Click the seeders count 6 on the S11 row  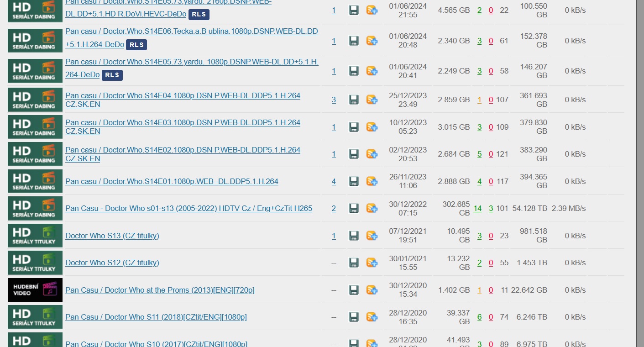[479, 317]
